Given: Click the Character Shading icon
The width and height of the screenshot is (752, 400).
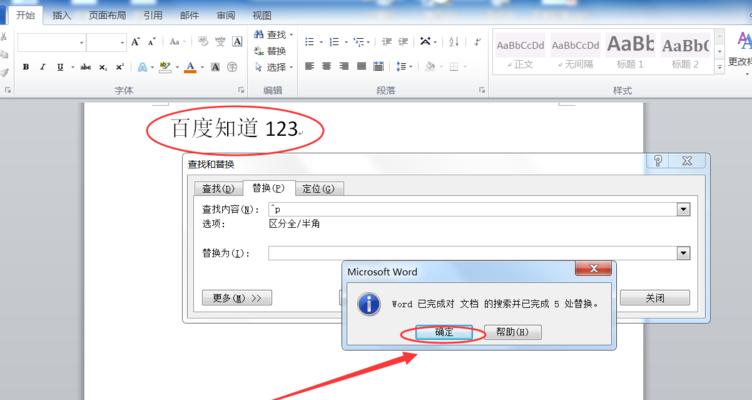Looking at the screenshot, I should [215, 67].
